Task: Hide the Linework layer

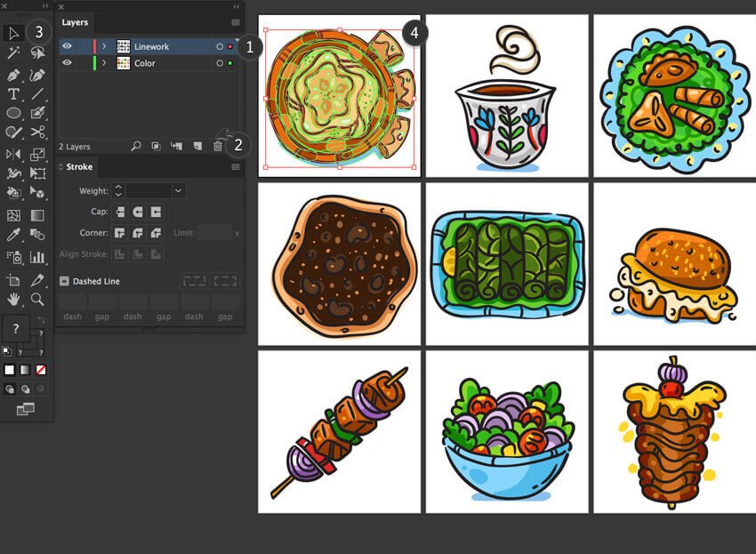Action: [68, 46]
